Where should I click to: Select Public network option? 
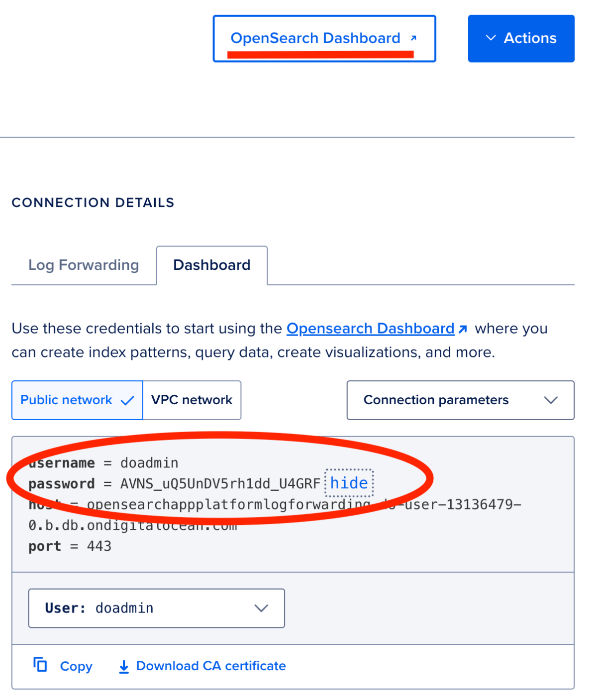point(77,400)
